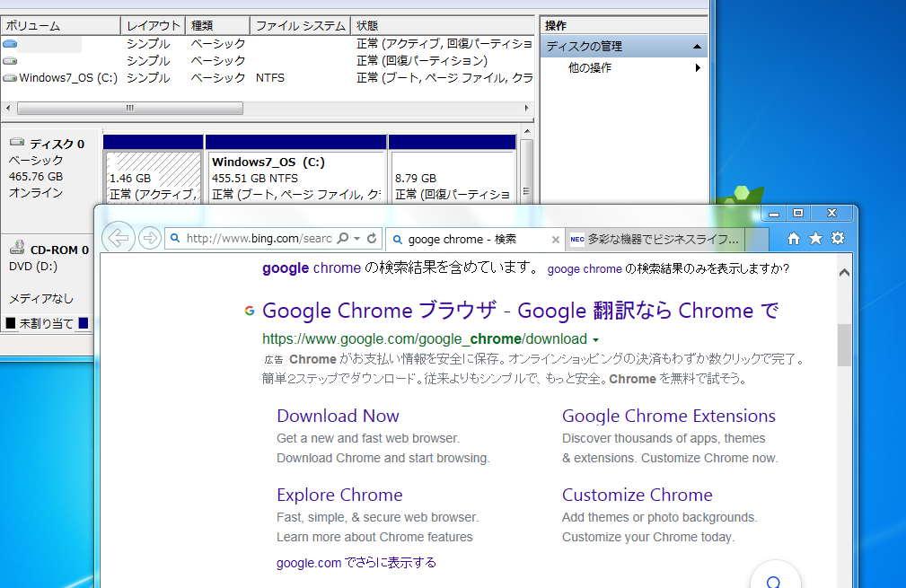The width and height of the screenshot is (906, 588).
Task: Go forward with the browser forward arrow
Action: pyautogui.click(x=150, y=238)
